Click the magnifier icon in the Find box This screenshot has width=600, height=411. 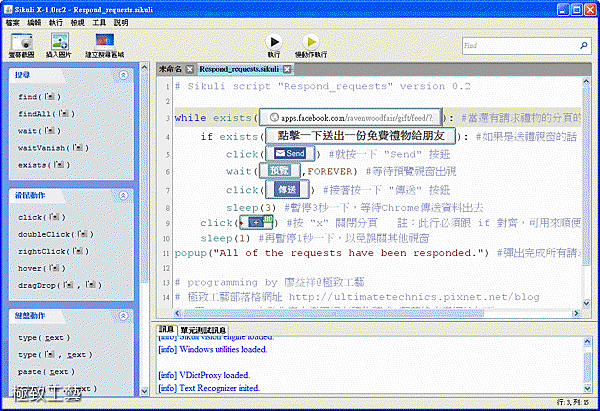(x=584, y=46)
